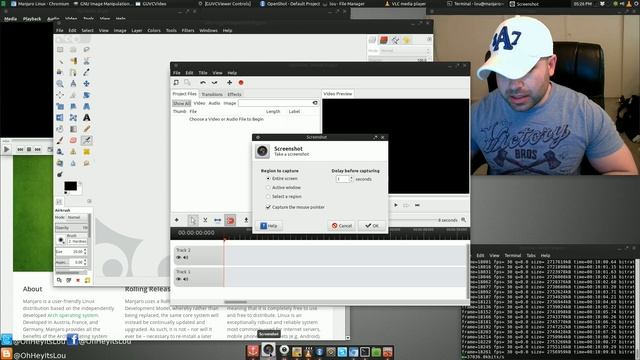The width and height of the screenshot is (640, 360).
Task: Select the Color Picker tool in GIMP
Action: point(86,72)
